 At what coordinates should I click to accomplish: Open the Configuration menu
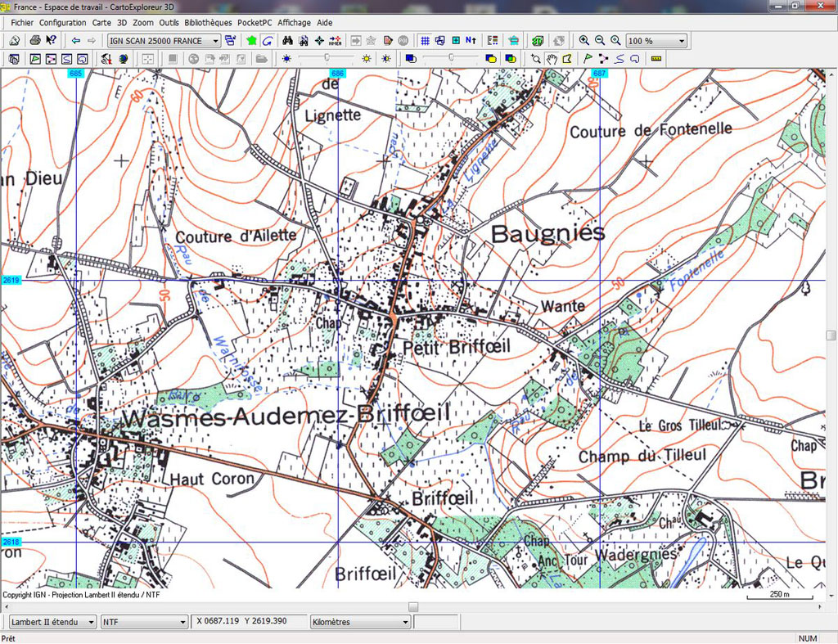[x=62, y=22]
